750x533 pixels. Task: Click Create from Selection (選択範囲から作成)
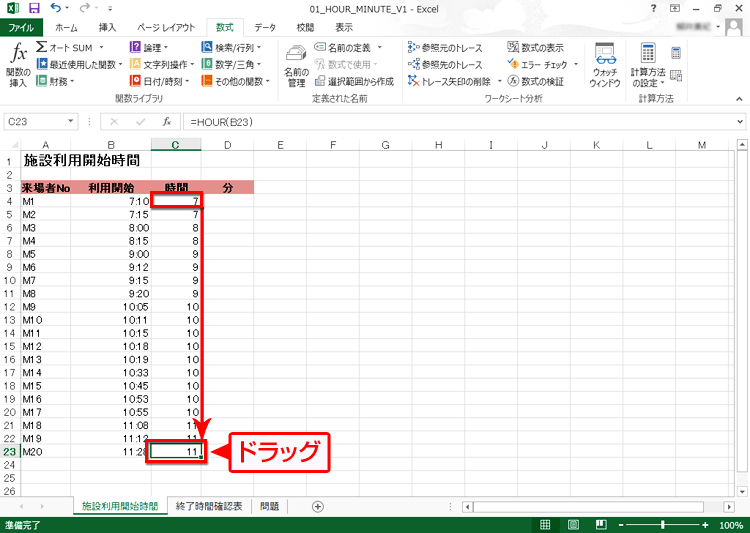354,81
